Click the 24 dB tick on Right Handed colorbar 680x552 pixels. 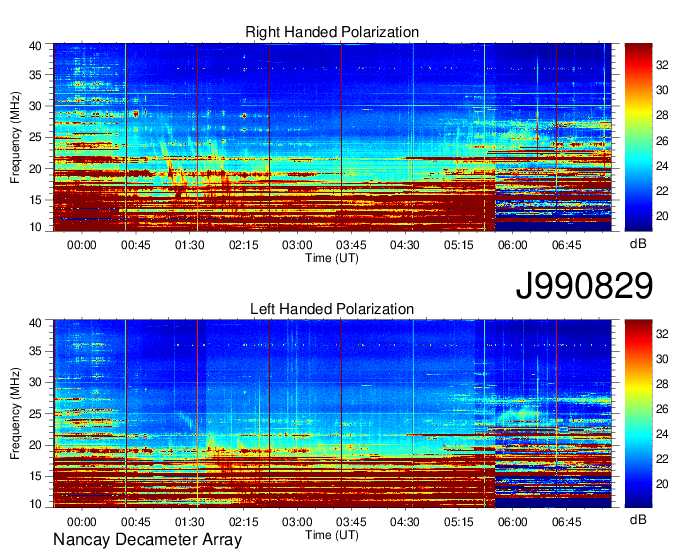[x=662, y=166]
